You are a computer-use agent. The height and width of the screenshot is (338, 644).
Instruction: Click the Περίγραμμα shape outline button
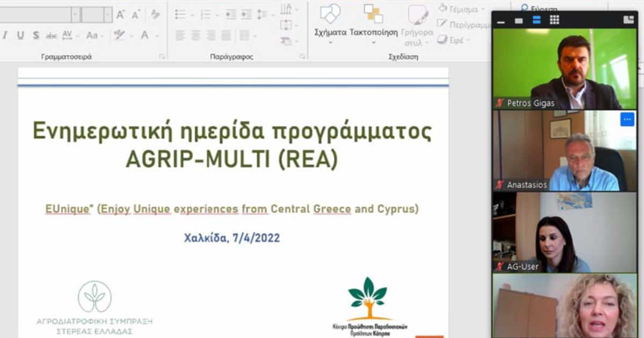pos(464,25)
